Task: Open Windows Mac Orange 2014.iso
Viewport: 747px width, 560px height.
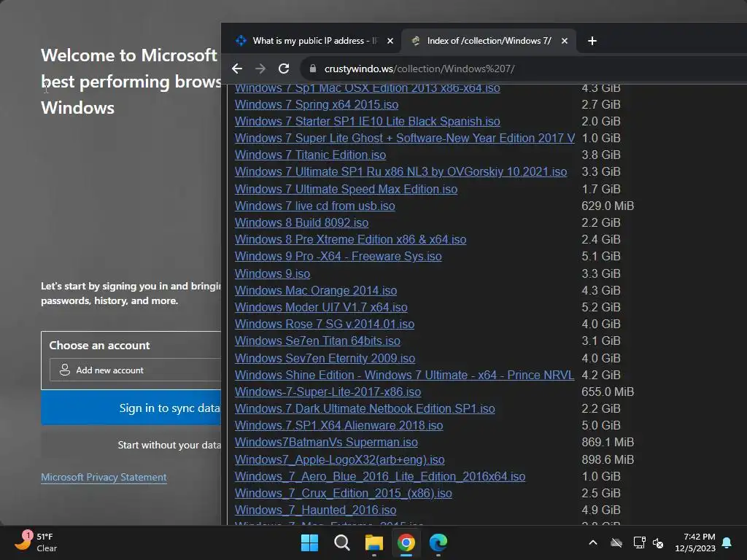Action: (316, 290)
